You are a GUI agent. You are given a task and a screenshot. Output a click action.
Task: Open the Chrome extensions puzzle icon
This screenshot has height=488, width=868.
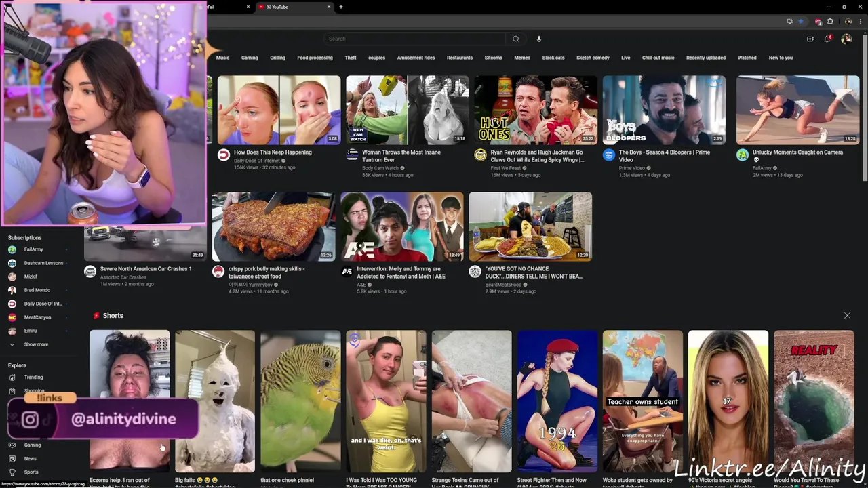830,22
